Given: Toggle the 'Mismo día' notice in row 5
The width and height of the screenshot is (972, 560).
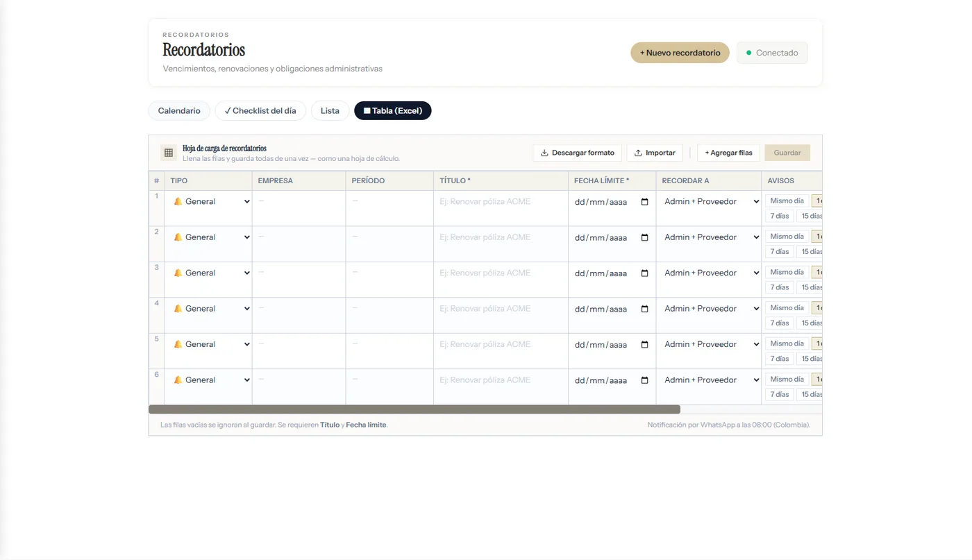Looking at the screenshot, I should point(787,343).
